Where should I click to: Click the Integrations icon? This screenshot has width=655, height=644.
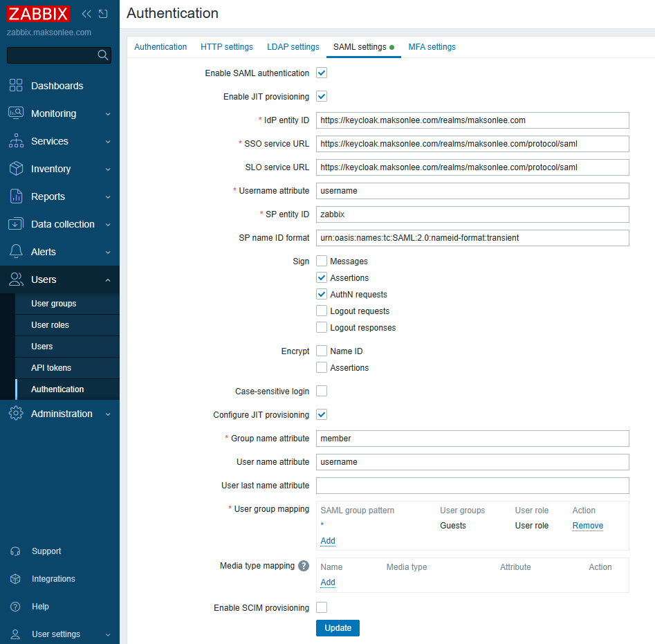tap(15, 579)
